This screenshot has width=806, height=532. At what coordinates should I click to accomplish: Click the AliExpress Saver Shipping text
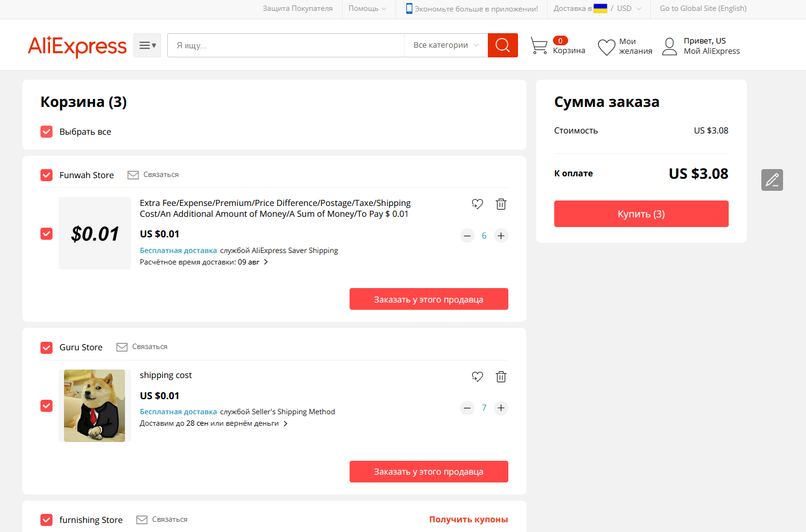click(x=295, y=251)
